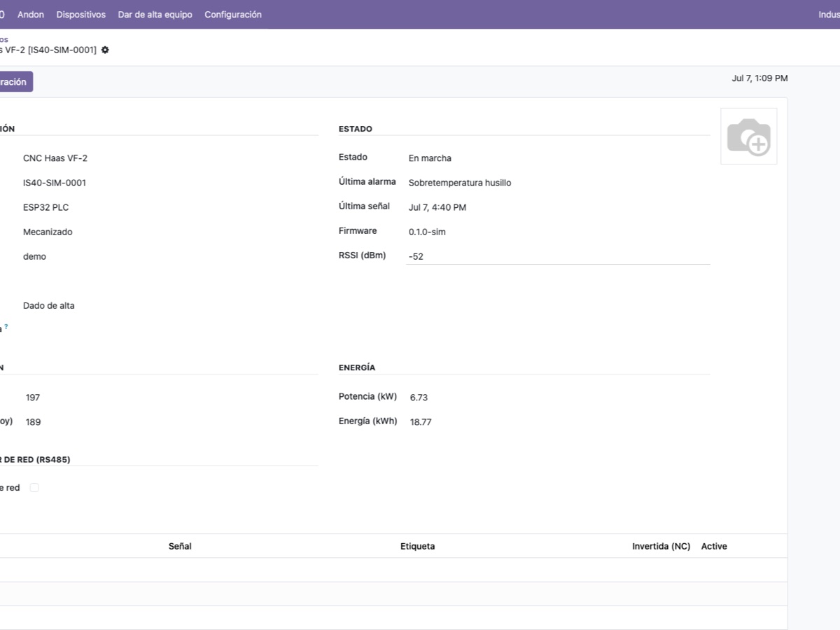
Task: Click the 'Estado' field label
Action: click(x=353, y=157)
